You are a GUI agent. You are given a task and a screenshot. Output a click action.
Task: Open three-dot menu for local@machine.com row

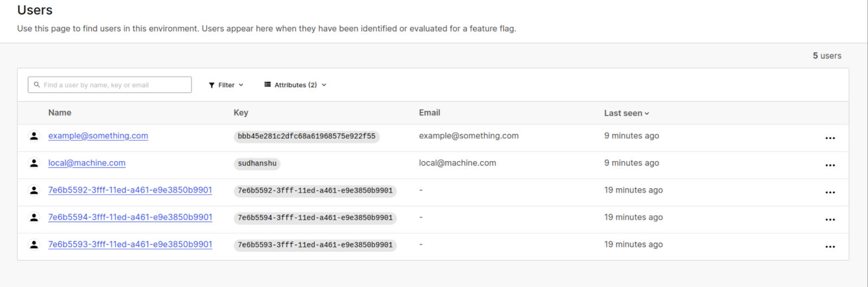pyautogui.click(x=829, y=165)
